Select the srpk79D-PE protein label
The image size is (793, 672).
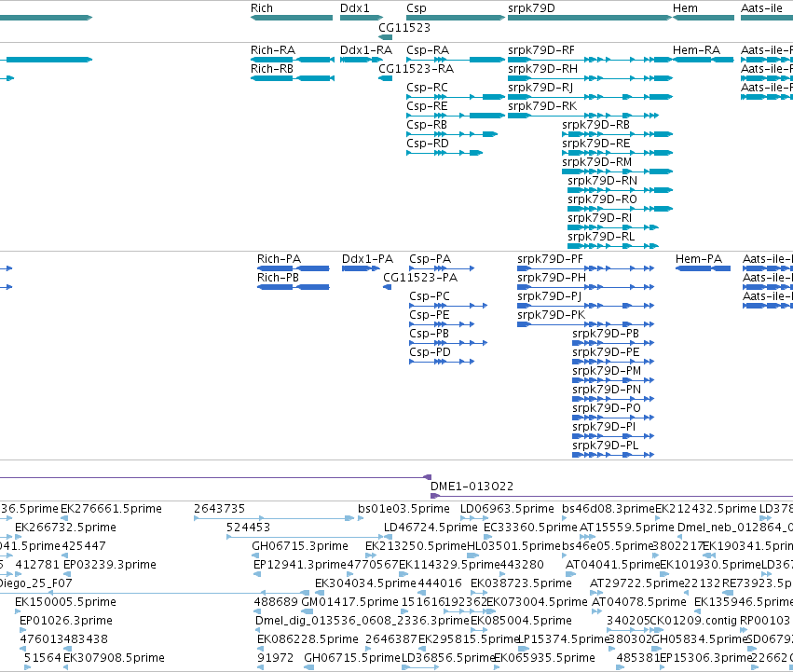pos(606,352)
